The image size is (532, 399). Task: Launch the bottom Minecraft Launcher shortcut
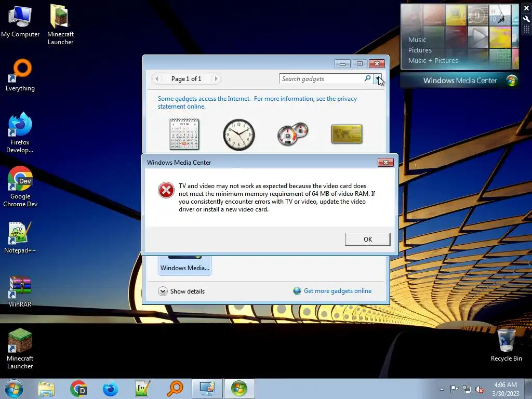point(20,349)
